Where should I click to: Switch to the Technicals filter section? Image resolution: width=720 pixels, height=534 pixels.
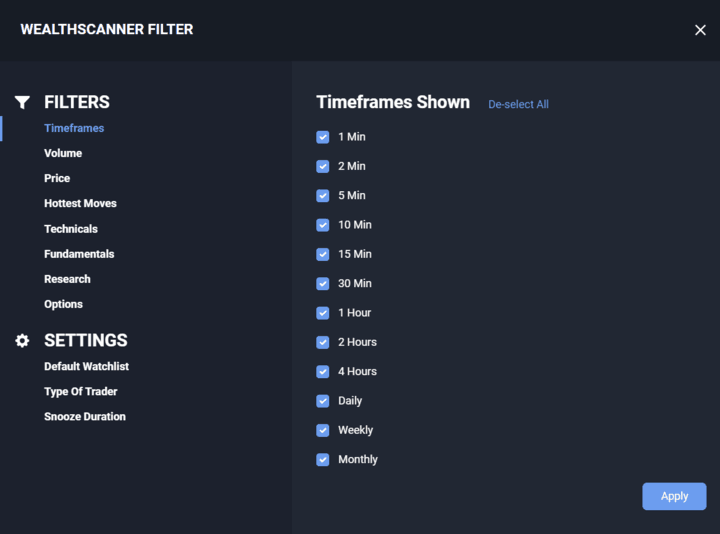pyautogui.click(x=71, y=229)
